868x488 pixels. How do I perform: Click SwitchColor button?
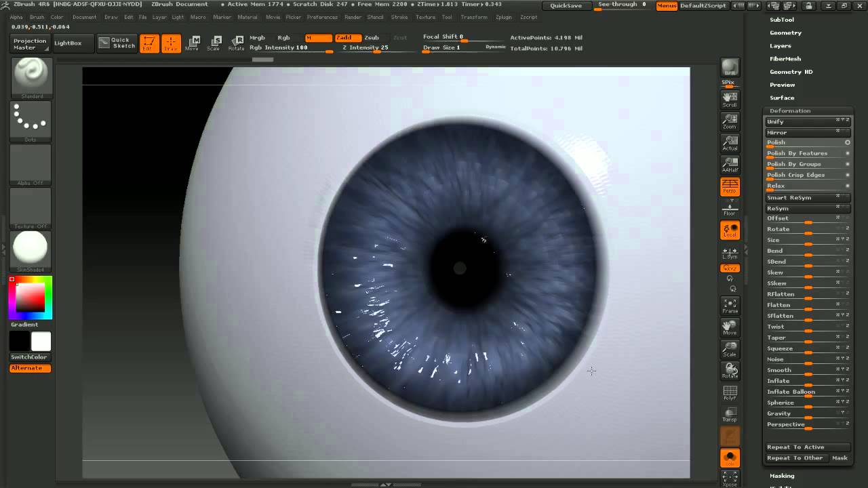29,357
